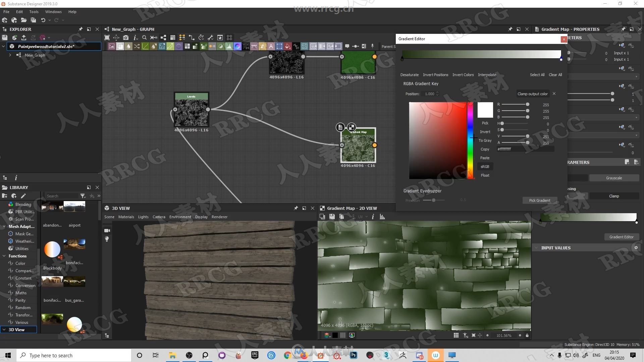Click the save bitmap icon in 2D View
The width and height of the screenshot is (644, 362).
tap(332, 217)
